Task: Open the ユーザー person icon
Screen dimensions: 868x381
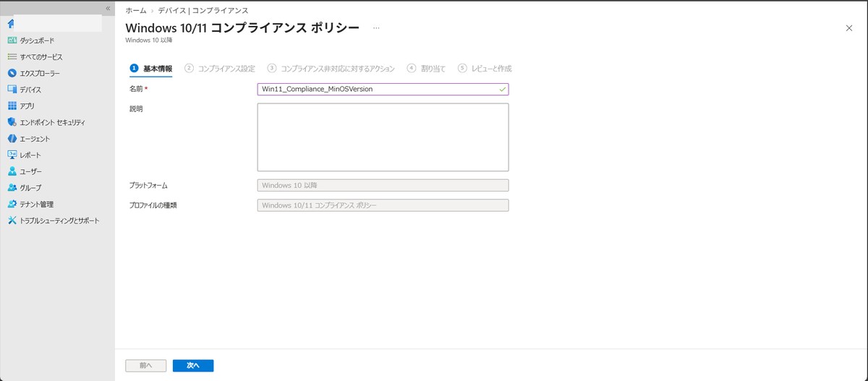Action: click(x=12, y=171)
